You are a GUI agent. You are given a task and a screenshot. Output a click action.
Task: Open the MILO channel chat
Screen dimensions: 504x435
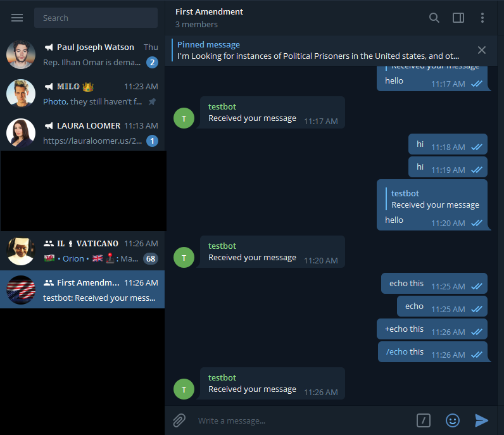82,94
